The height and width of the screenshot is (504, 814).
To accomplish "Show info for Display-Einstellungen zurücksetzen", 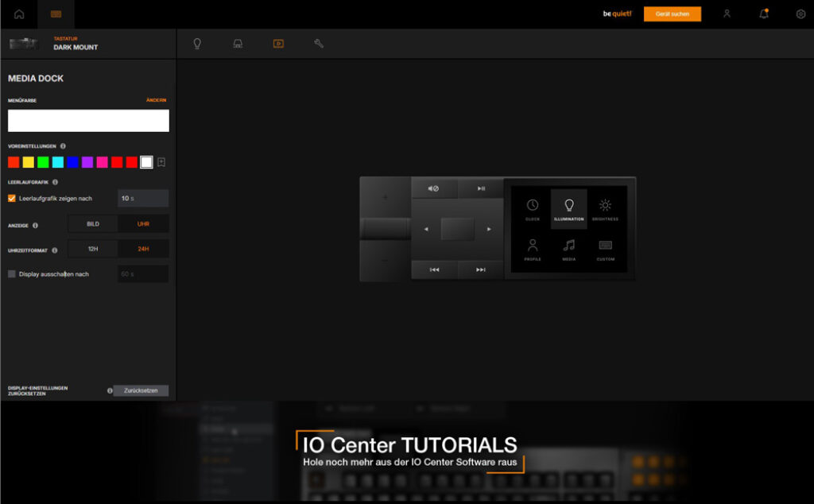I will coord(110,391).
